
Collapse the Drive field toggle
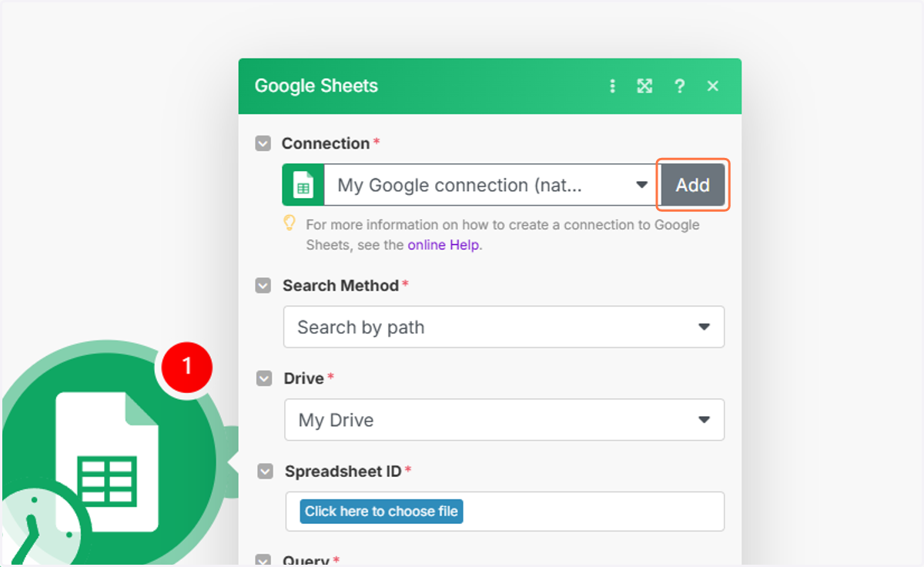(x=264, y=378)
